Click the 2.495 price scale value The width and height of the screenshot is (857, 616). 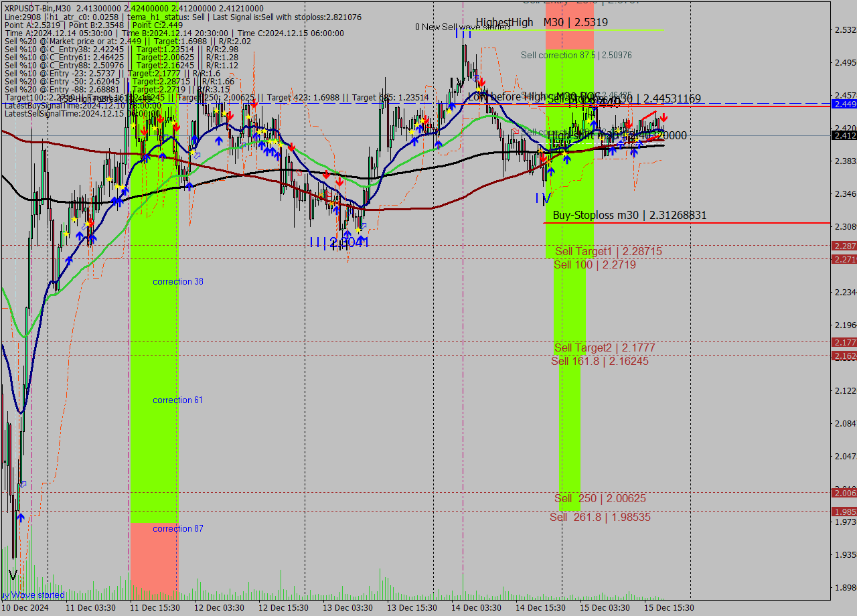click(846, 63)
